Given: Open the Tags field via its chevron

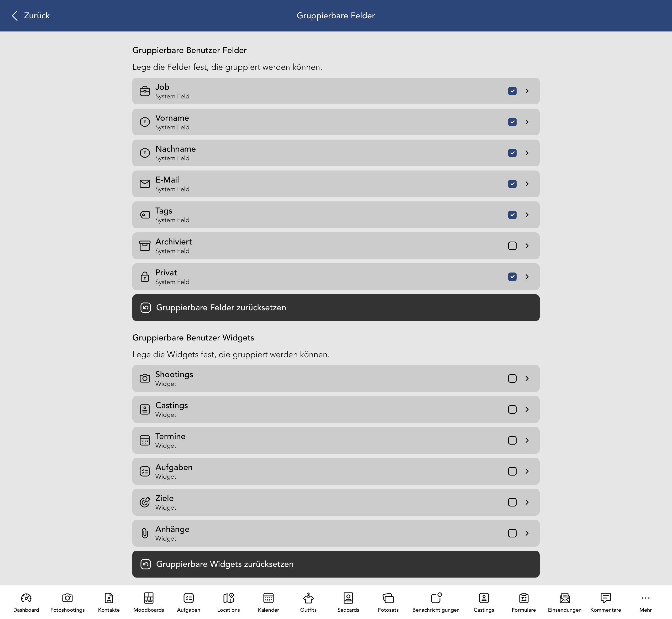Looking at the screenshot, I should [527, 215].
